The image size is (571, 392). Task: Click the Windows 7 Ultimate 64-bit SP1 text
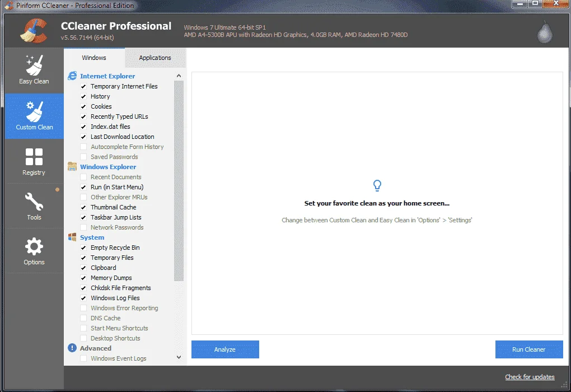click(224, 27)
